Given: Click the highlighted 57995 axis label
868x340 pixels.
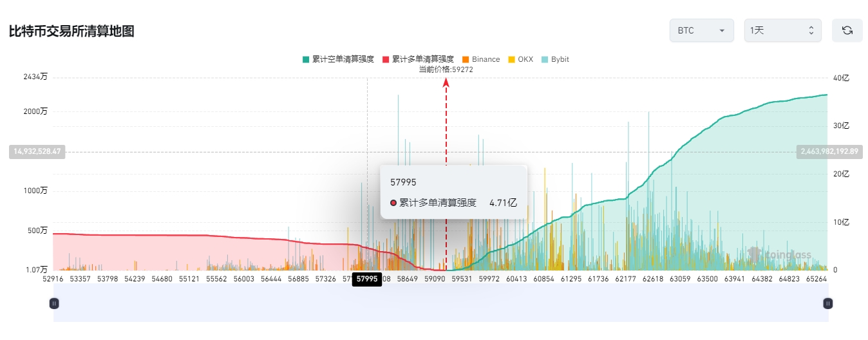Looking at the screenshot, I should (367, 279).
